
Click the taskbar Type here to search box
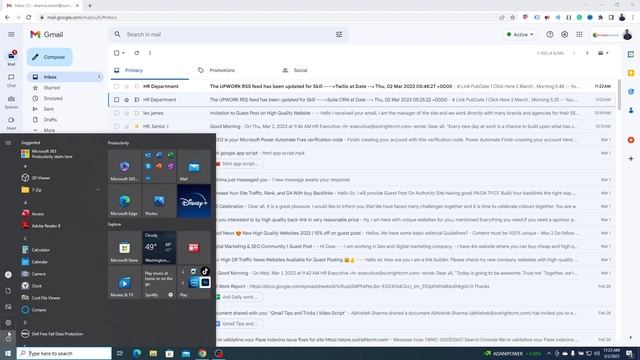coord(64,353)
